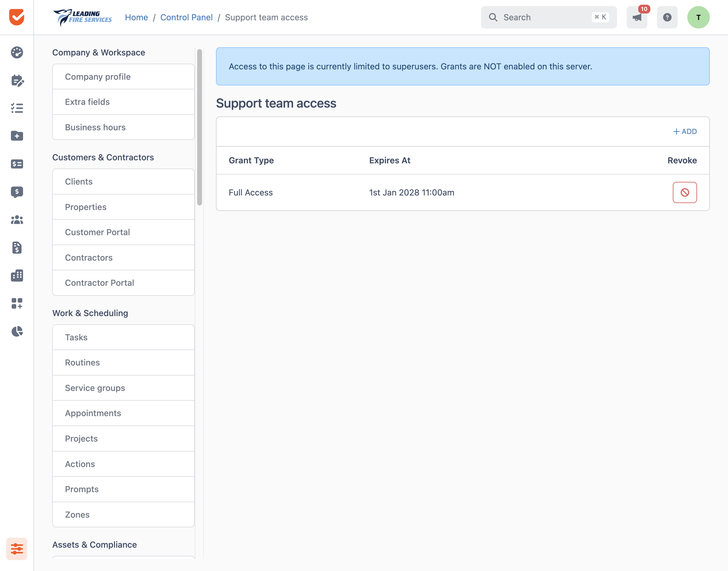Open Clients settings
This screenshot has width=728, height=571.
pos(123,182)
